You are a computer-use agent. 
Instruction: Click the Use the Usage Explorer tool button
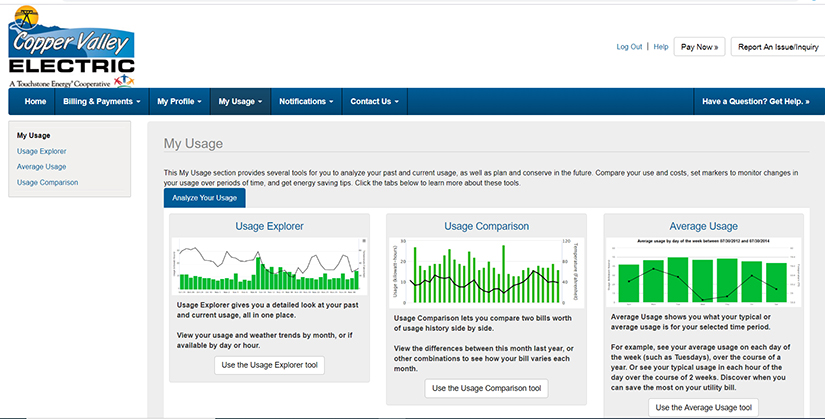(269, 367)
